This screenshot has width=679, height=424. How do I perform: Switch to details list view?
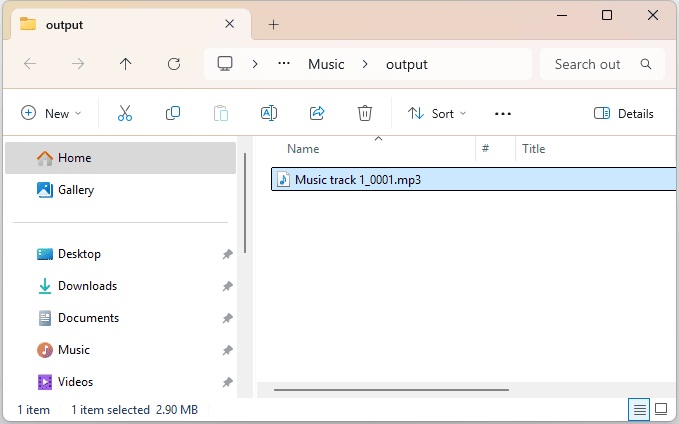[x=638, y=410]
